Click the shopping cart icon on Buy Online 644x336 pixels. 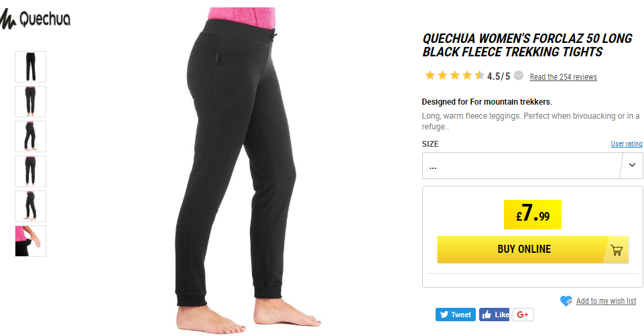click(x=617, y=249)
